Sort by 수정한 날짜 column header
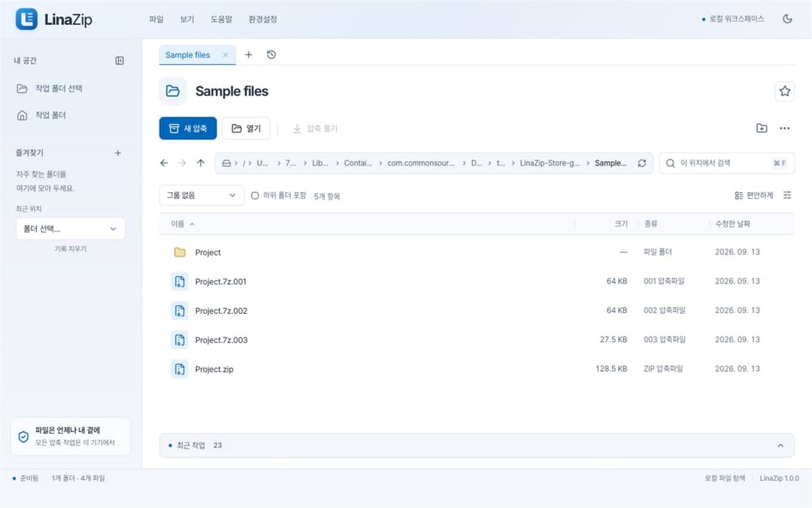The image size is (812, 508). 732,224
